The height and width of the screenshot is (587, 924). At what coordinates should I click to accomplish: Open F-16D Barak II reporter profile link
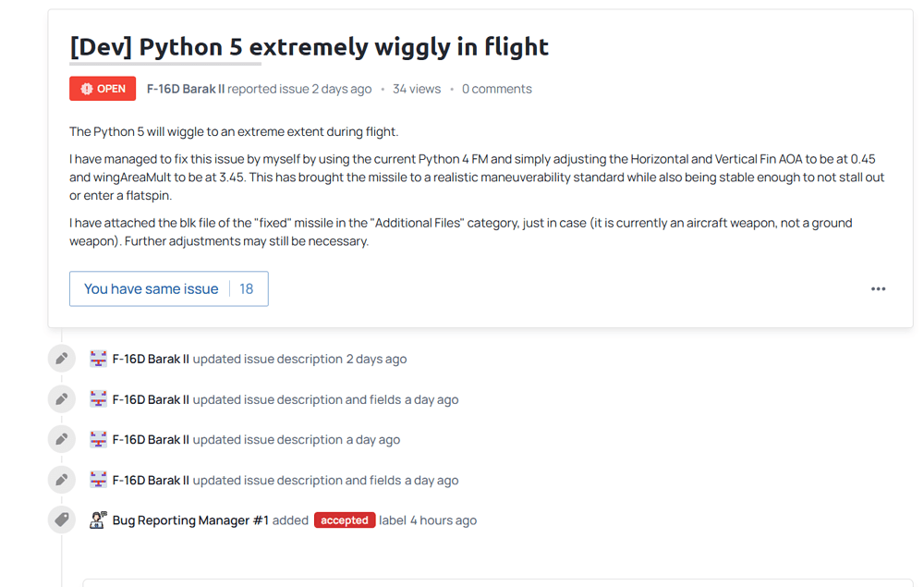click(186, 89)
